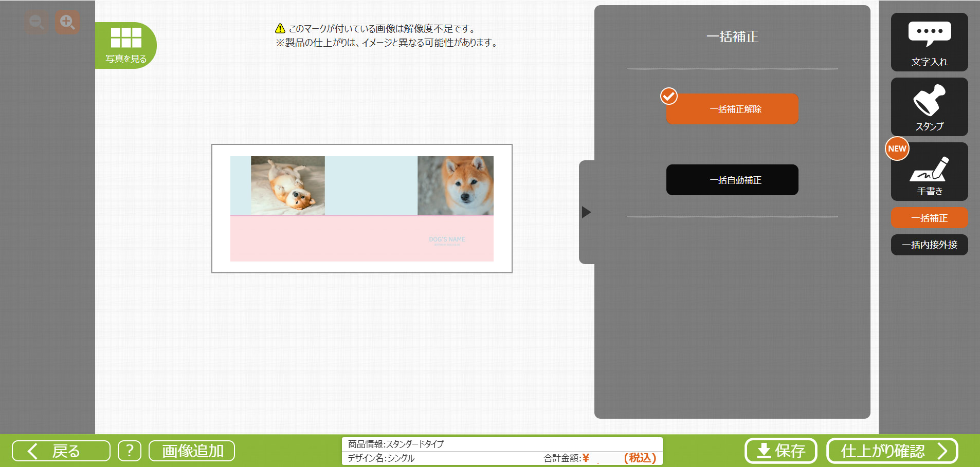
Task: Select the 手書き handwriting tool
Action: point(929,172)
